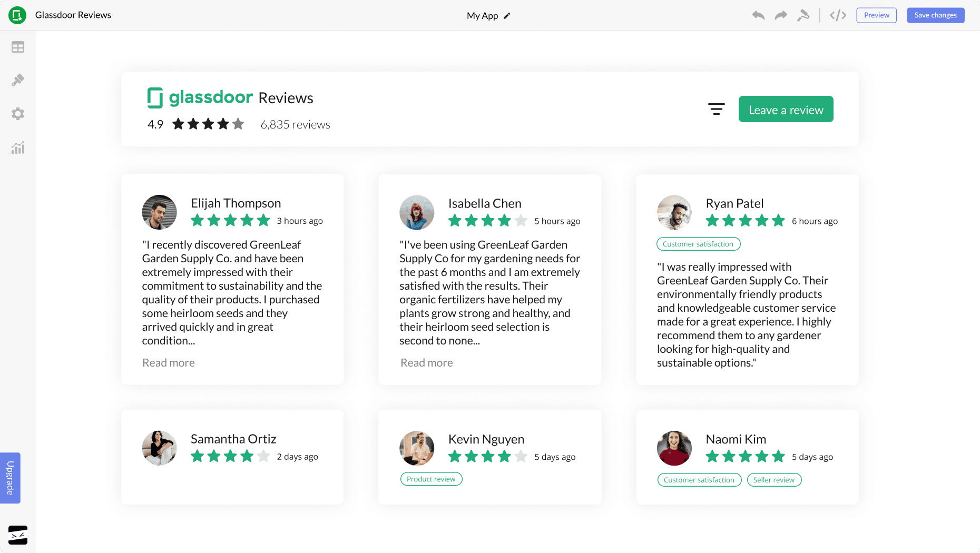The image size is (980, 553).
Task: Redo the last change
Action: click(780, 15)
